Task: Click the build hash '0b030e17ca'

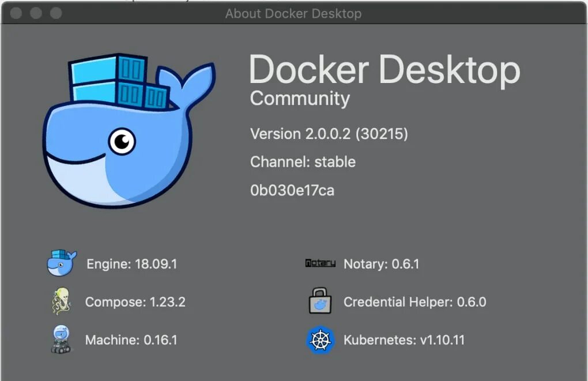Action: coord(292,190)
